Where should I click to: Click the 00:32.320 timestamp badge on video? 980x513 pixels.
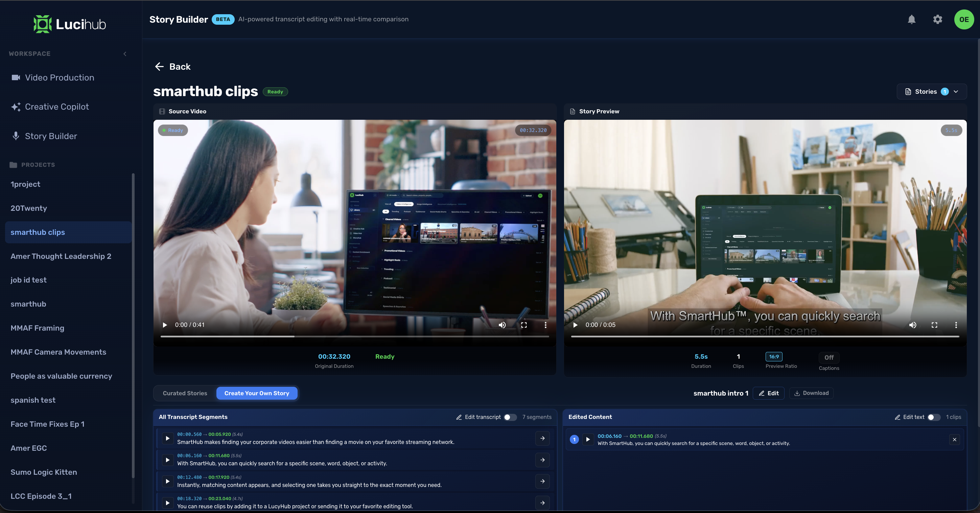tap(533, 130)
